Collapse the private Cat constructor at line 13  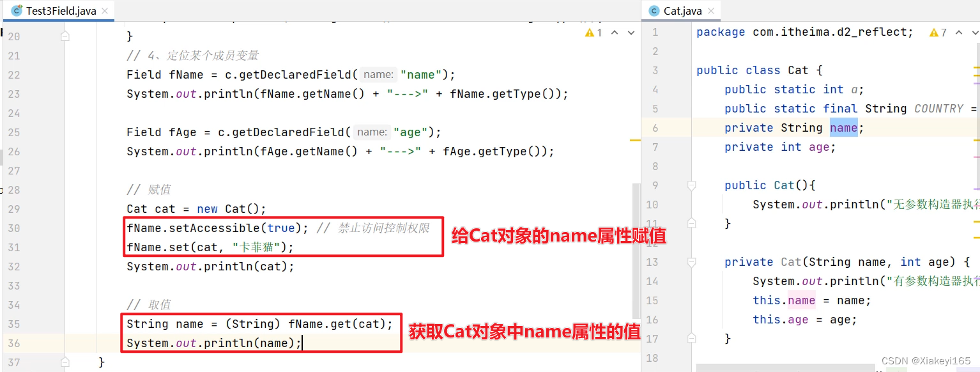click(691, 262)
